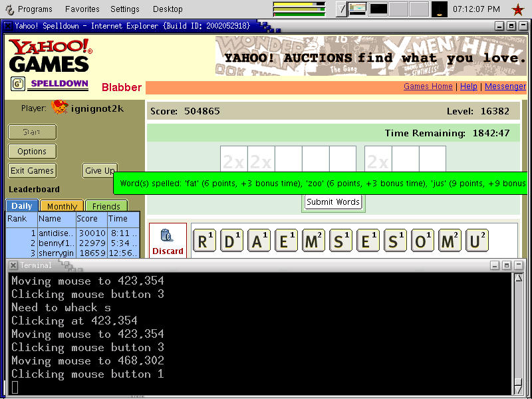Click the black lamp applet in the panel
The height and width of the screenshot is (399, 532).
439,9
